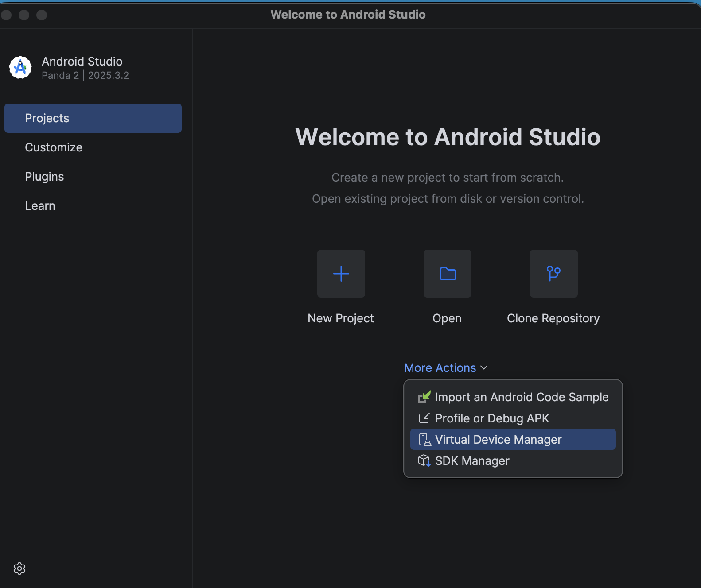Click the folder icon to open a project
The height and width of the screenshot is (588, 701).
pos(448,274)
